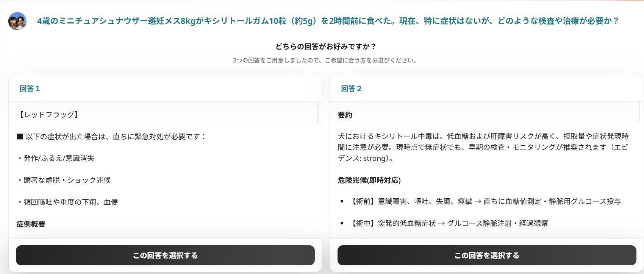Click the xylitol gum question title text

(328, 21)
